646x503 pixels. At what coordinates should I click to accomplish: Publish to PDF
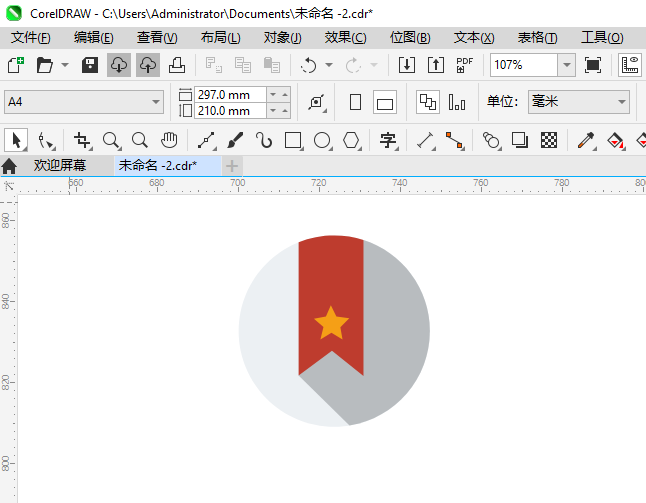coord(464,65)
